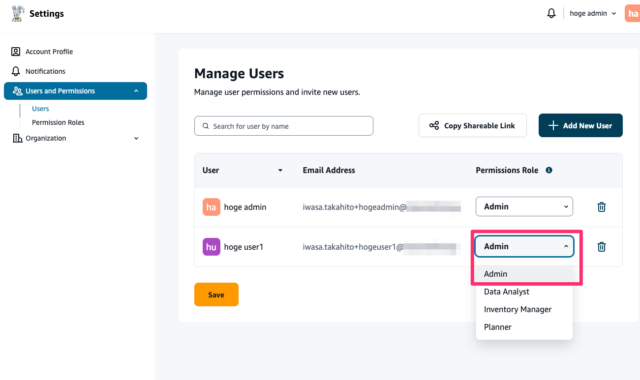
Task: Click the Save button
Action: (216, 295)
